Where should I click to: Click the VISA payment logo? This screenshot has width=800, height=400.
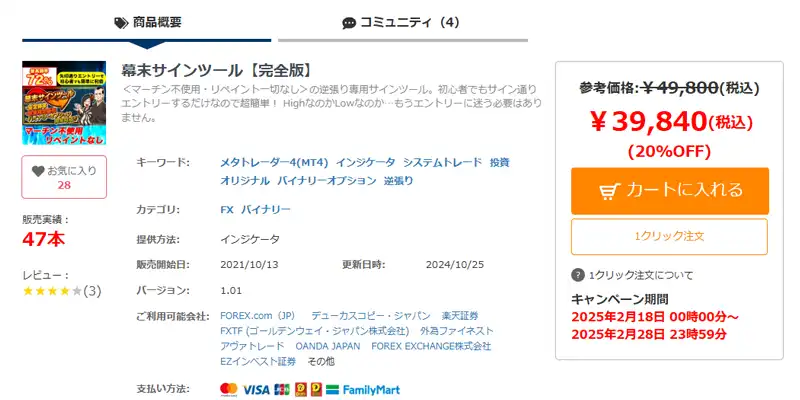click(256, 390)
